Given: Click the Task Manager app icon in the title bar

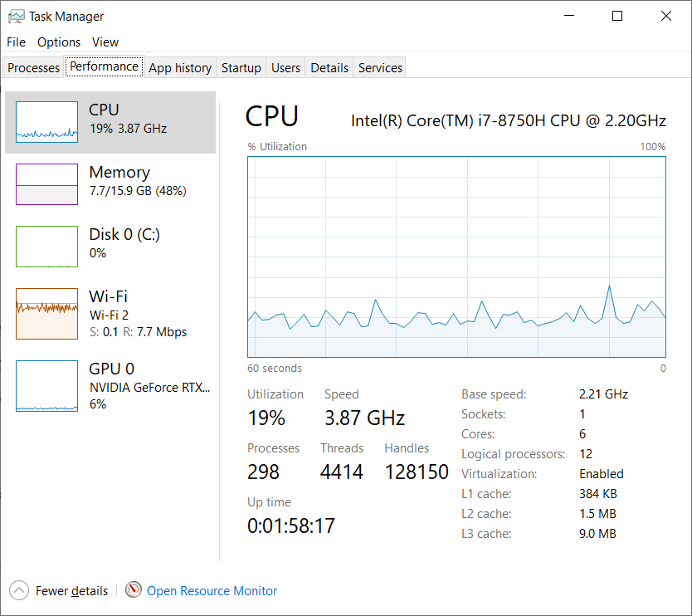Looking at the screenshot, I should click(17, 17).
